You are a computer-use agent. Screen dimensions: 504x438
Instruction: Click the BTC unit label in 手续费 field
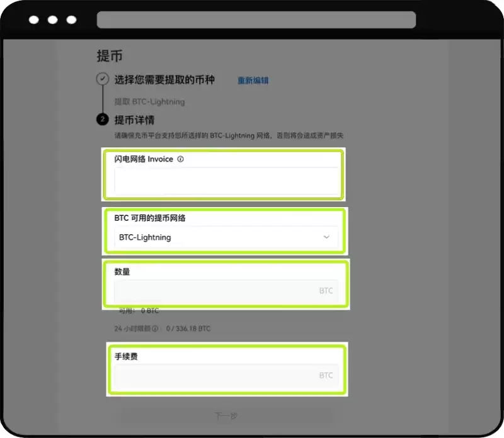point(326,375)
